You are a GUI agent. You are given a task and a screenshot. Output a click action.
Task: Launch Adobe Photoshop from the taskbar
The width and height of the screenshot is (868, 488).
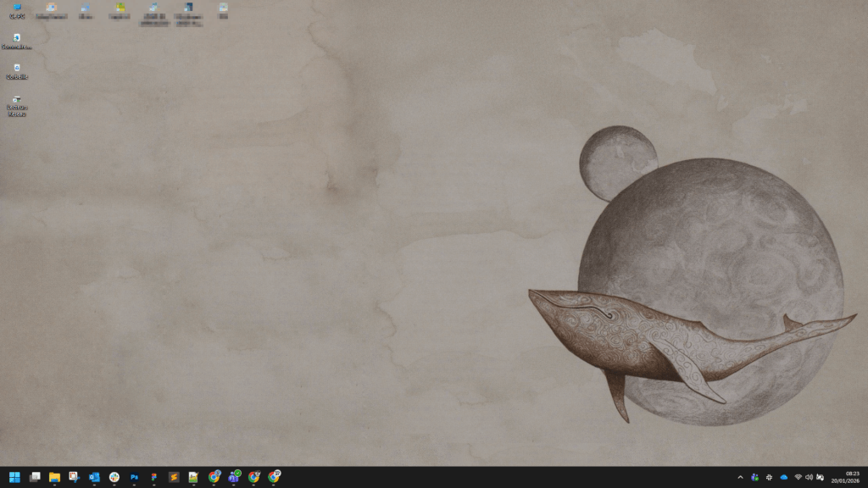pyautogui.click(x=134, y=479)
